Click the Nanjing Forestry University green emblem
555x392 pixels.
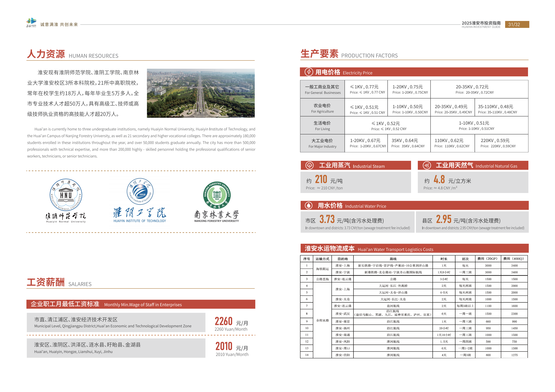pyautogui.click(x=217, y=195)
